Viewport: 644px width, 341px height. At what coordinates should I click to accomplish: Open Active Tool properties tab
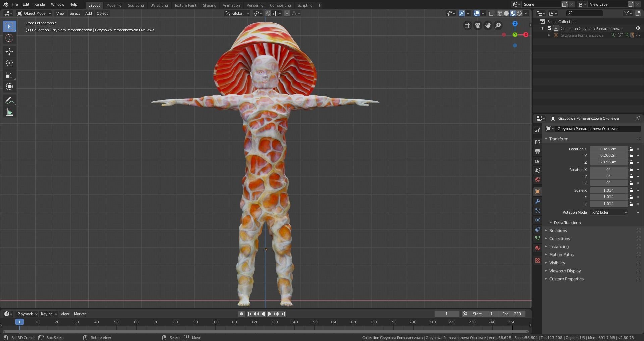pyautogui.click(x=537, y=130)
